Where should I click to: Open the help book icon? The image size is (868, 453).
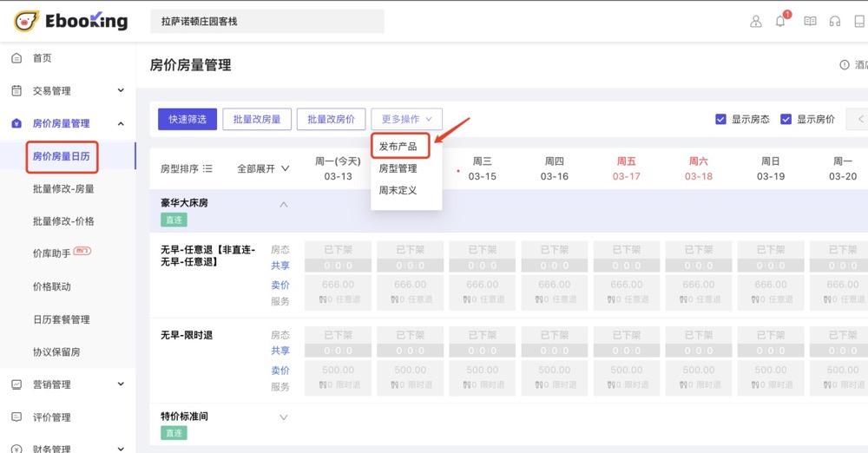[x=810, y=22]
